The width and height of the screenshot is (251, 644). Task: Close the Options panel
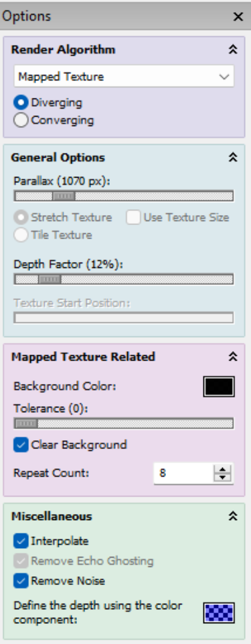tap(238, 17)
